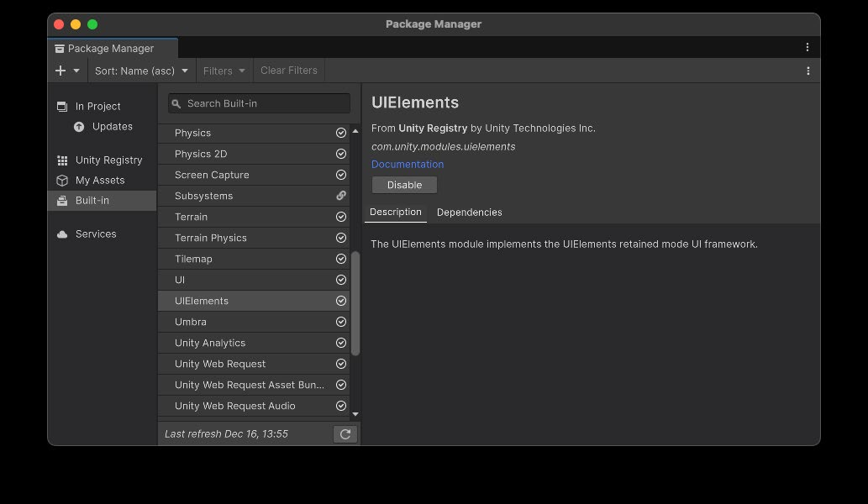Select Built-in in sidebar
The height and width of the screenshot is (504, 868).
(x=102, y=200)
